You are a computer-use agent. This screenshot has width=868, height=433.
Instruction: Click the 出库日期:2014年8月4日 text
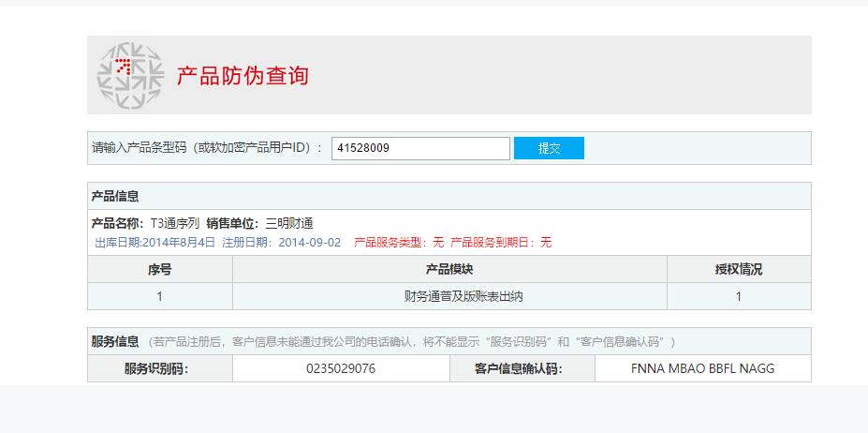point(155,243)
